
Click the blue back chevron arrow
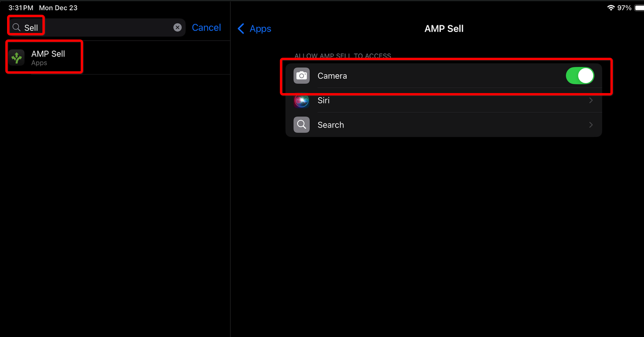click(241, 29)
